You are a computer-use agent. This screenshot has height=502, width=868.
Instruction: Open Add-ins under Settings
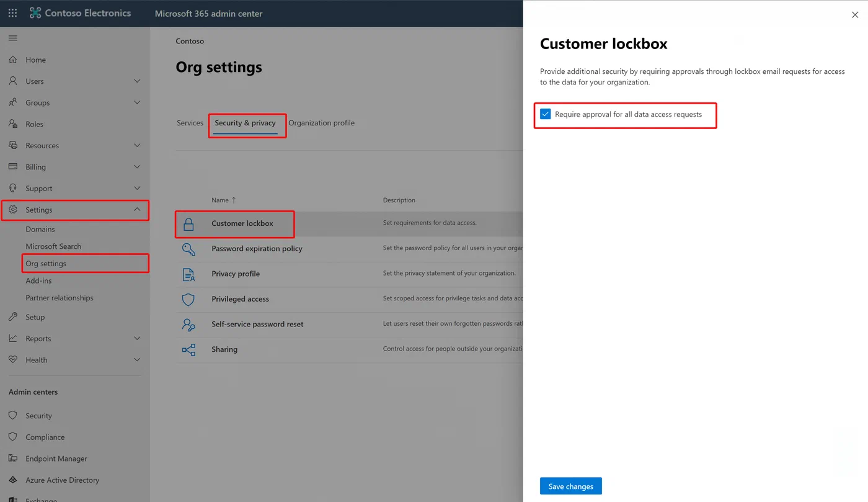coord(38,281)
